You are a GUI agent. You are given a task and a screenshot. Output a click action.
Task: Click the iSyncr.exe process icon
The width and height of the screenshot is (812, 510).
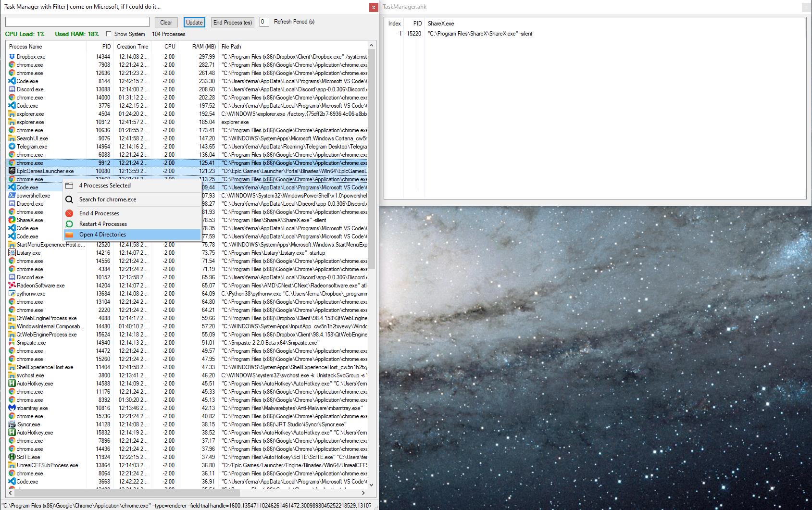[12, 424]
